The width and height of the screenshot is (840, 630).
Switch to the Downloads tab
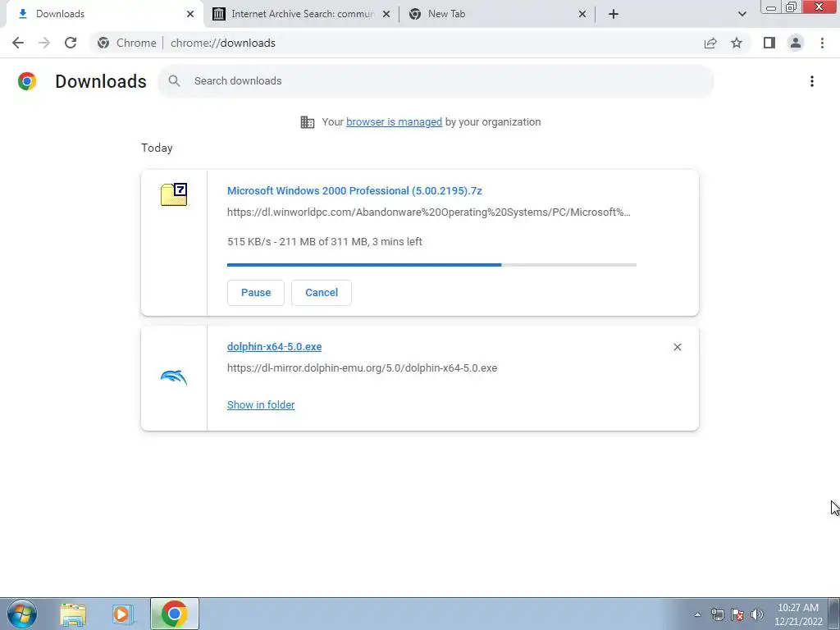pos(104,14)
